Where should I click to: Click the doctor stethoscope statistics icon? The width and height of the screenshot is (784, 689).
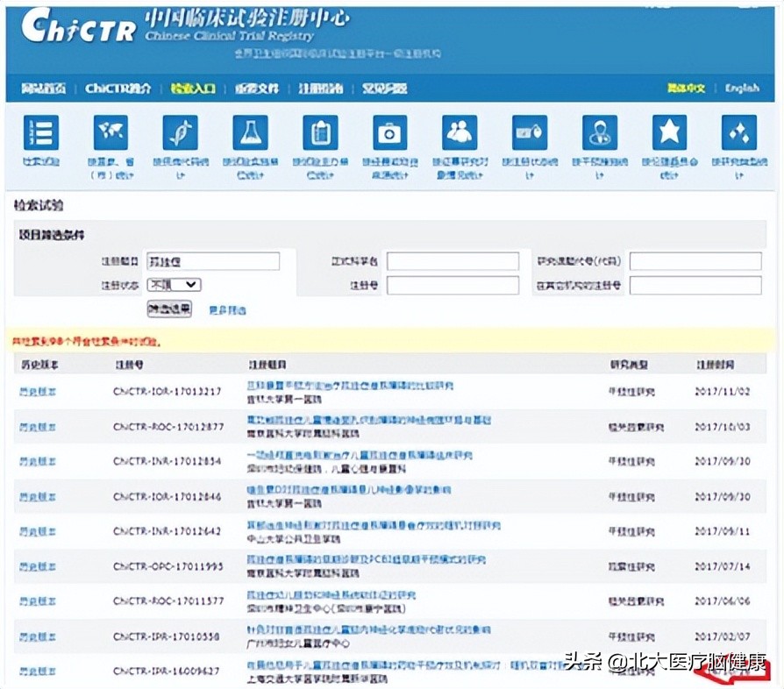point(600,133)
